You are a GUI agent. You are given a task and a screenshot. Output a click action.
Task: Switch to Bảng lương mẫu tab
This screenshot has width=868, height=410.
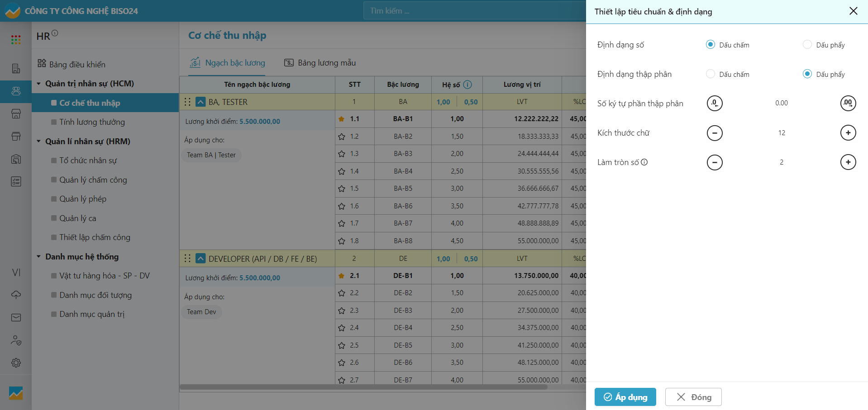tap(320, 63)
